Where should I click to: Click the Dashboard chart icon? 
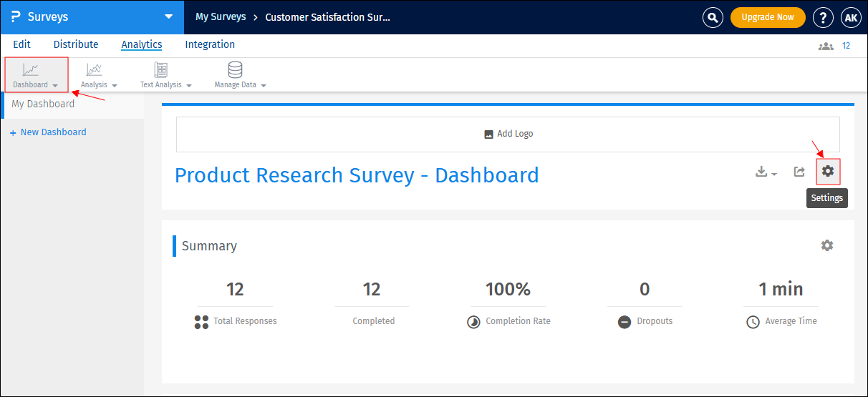(31, 69)
